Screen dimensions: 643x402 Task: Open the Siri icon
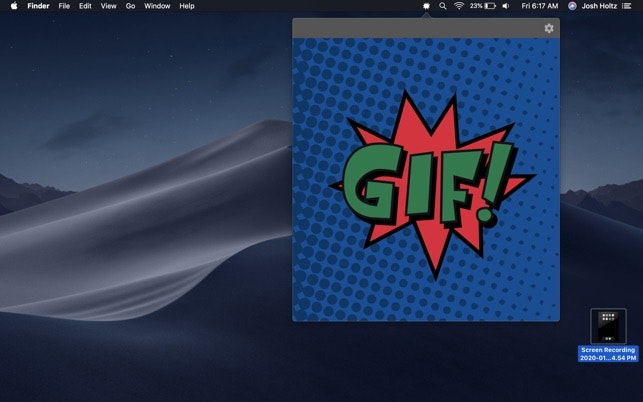[572, 6]
